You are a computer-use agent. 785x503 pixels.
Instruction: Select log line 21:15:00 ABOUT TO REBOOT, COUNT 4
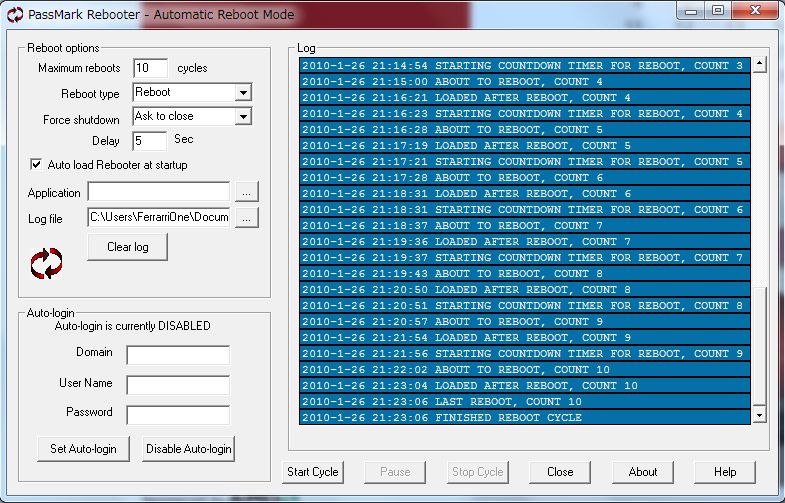(525, 81)
